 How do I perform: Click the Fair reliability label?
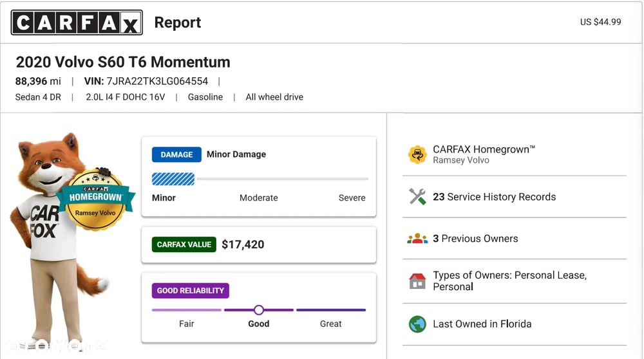tap(187, 324)
